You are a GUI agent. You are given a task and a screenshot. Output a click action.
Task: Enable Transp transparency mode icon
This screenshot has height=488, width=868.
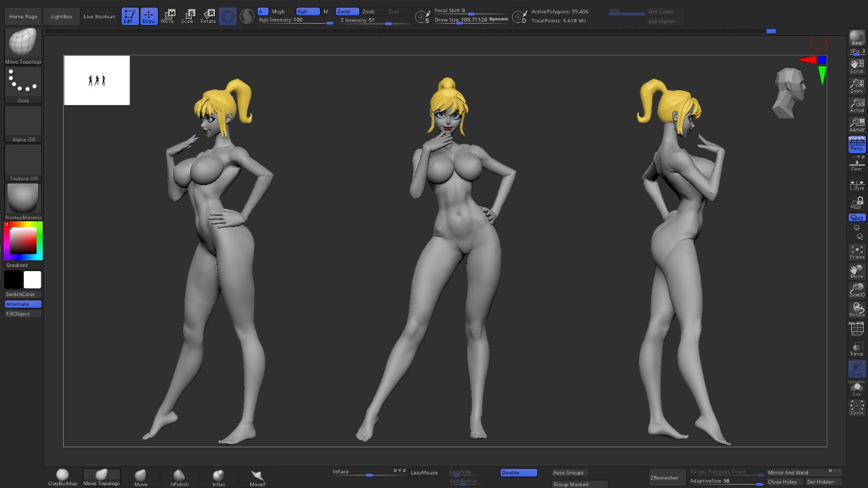pos(857,349)
